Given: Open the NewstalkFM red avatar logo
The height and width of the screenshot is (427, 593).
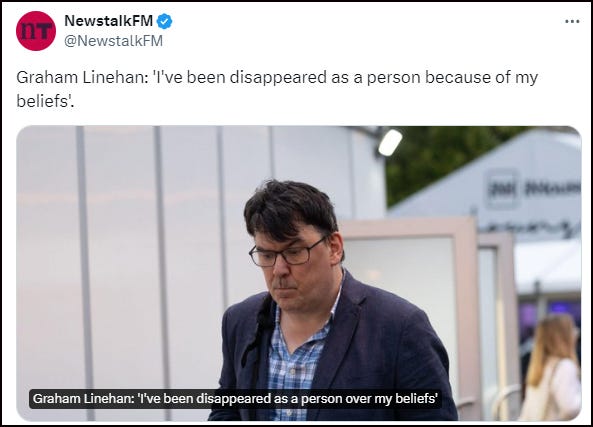Looking at the screenshot, I should coord(36,31).
